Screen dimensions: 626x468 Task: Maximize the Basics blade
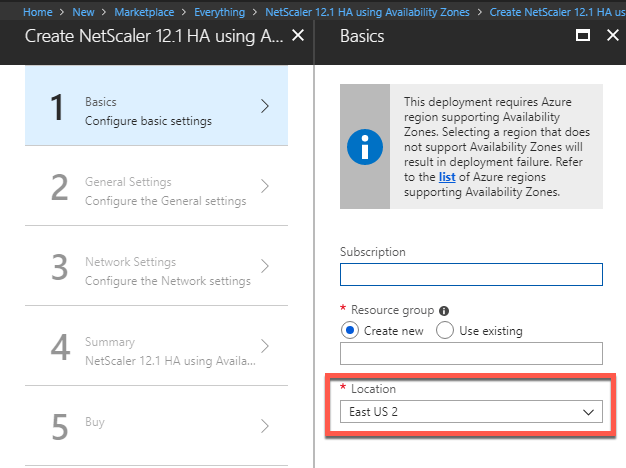[x=583, y=36]
